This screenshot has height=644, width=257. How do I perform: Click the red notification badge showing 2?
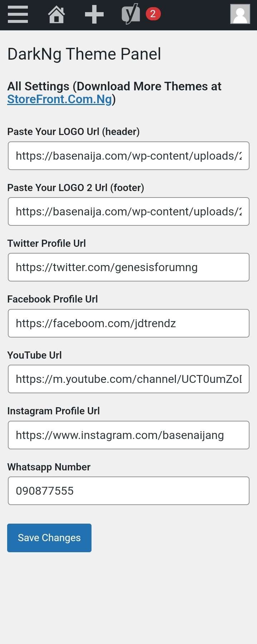[153, 14]
